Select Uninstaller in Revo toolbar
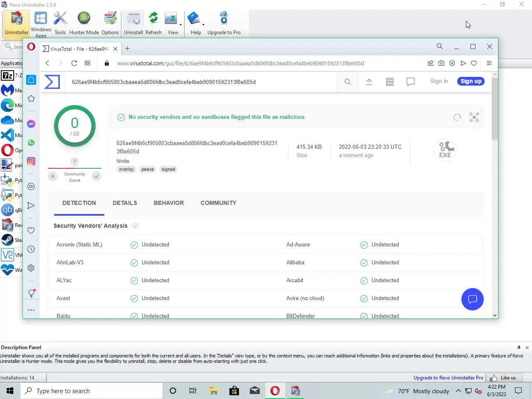 pos(17,24)
